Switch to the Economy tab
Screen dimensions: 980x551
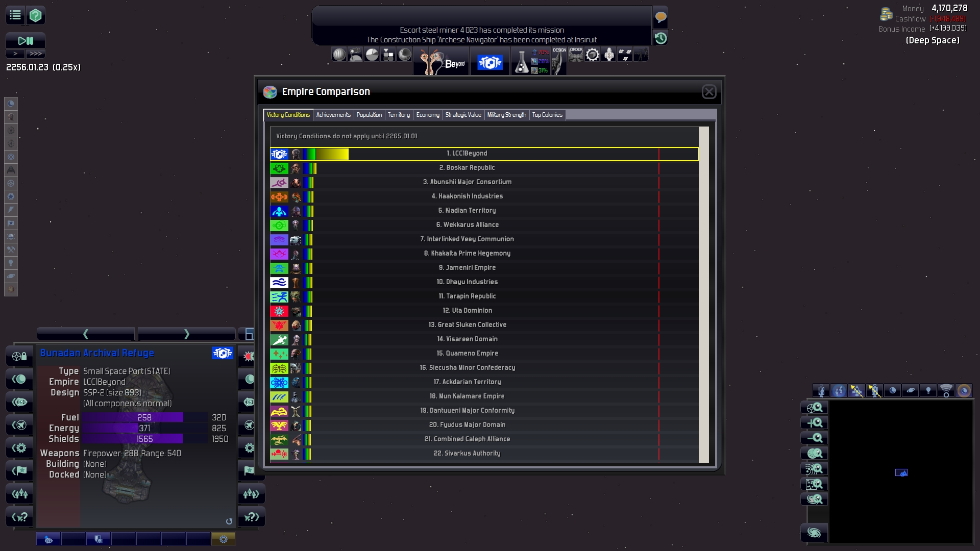[427, 115]
